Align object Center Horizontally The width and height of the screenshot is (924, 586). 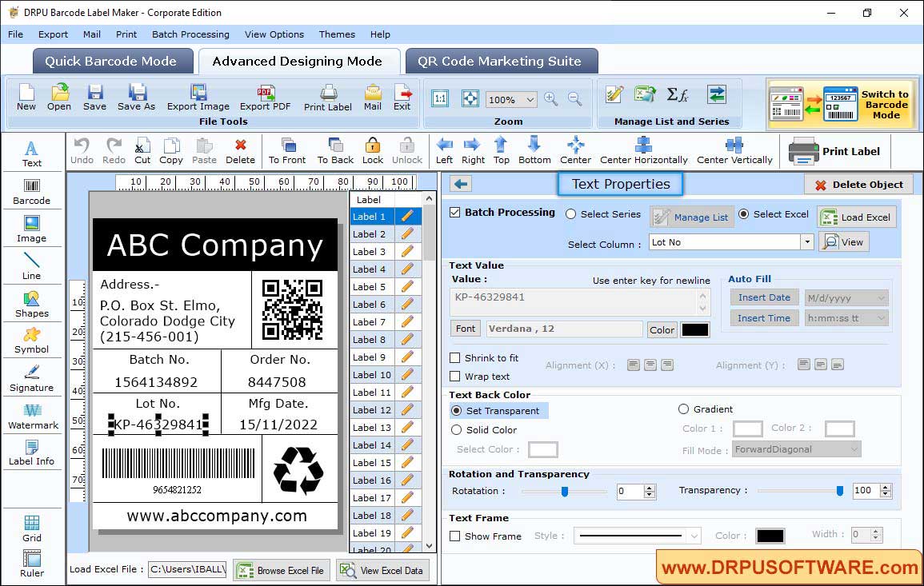point(643,151)
